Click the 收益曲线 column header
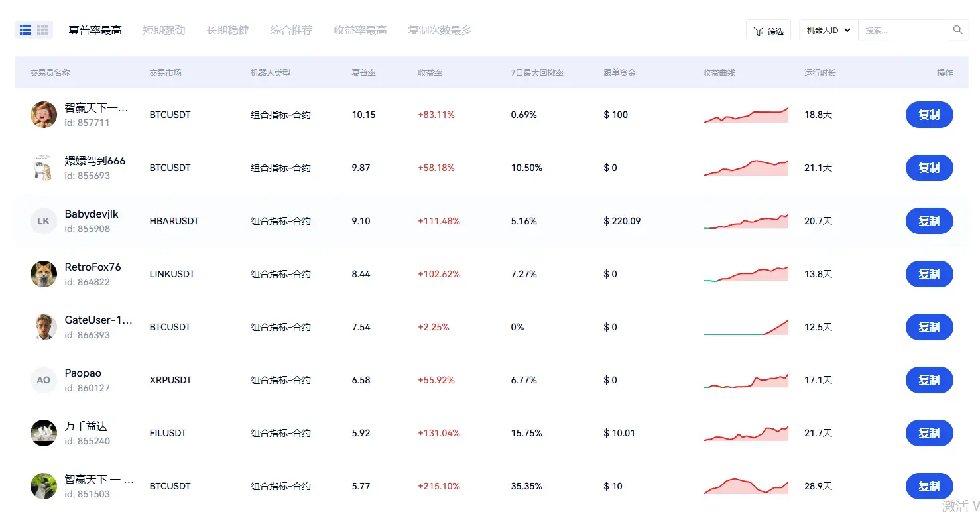Screen dimensions: 980x516 tap(719, 73)
